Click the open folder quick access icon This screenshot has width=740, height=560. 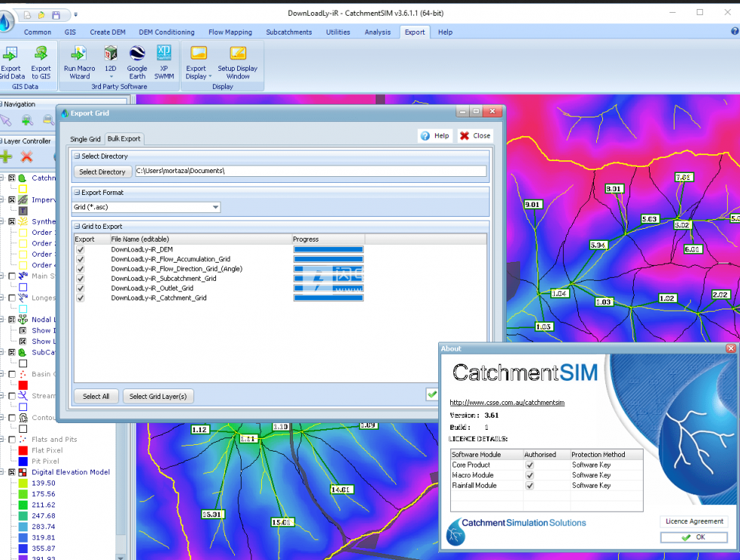point(41,15)
